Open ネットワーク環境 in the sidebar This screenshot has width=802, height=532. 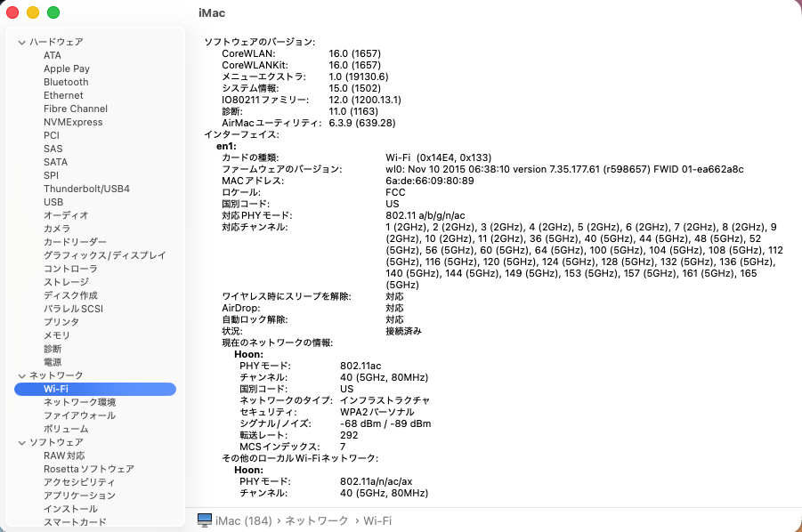80,402
